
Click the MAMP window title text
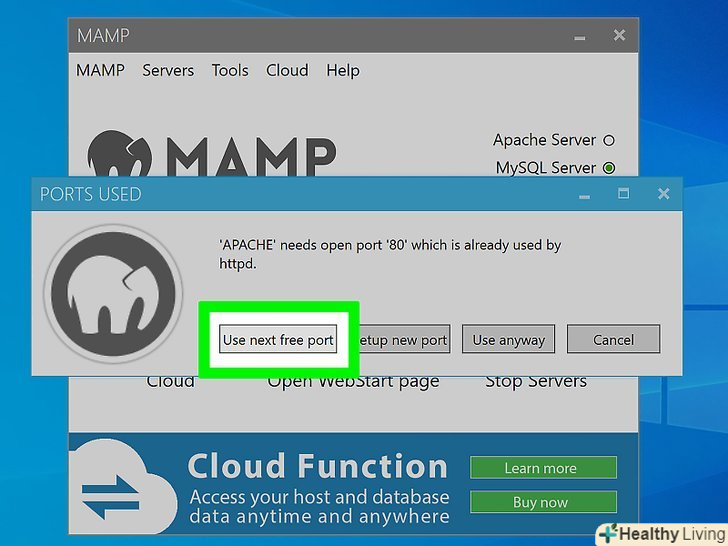[103, 35]
